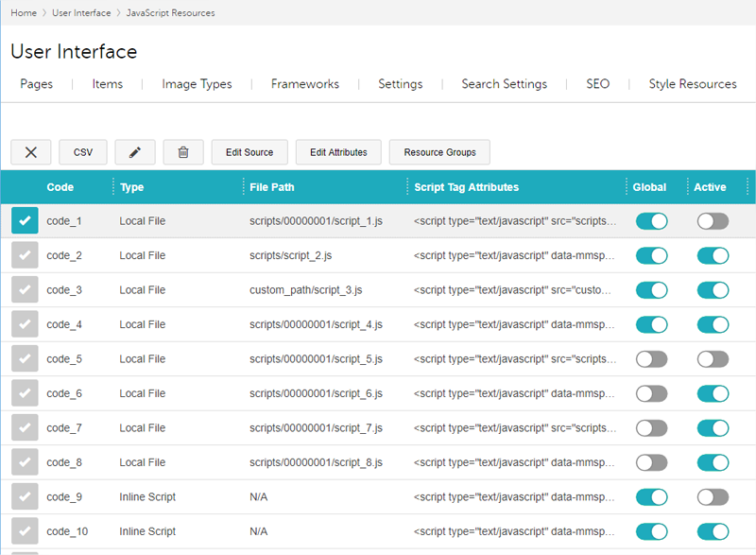The width and height of the screenshot is (756, 555).
Task: Click Local File type in code_7 row
Action: click(x=143, y=428)
